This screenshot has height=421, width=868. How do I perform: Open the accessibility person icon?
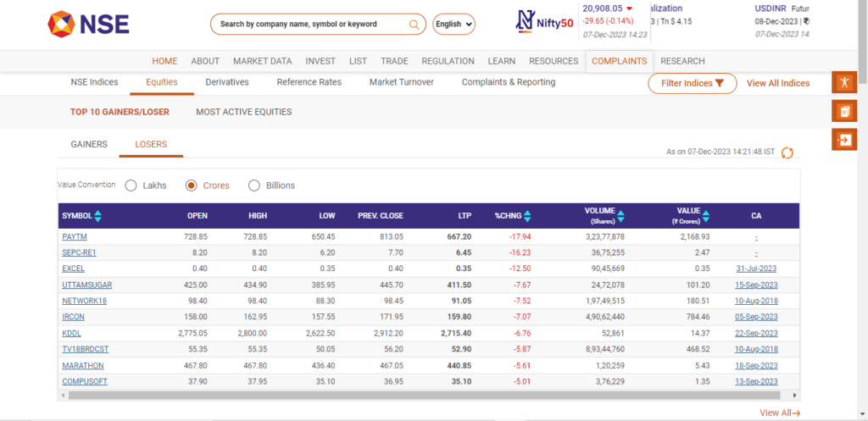[844, 82]
